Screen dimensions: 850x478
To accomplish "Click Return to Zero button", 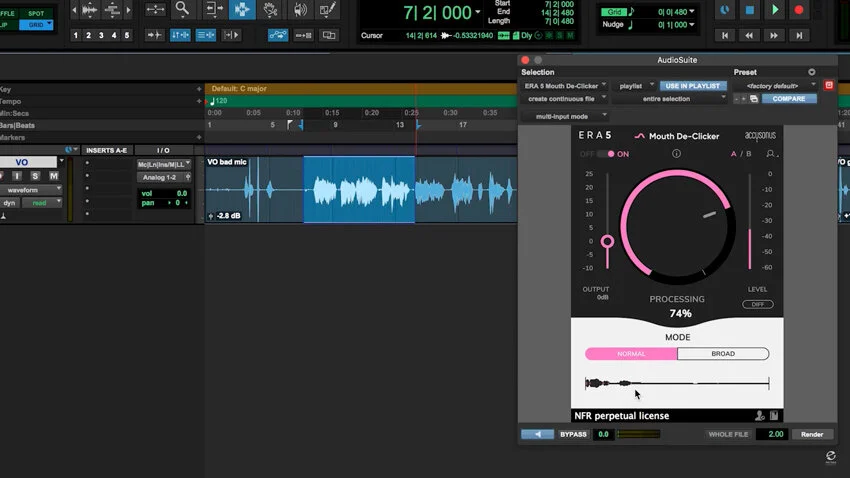I will (725, 35).
